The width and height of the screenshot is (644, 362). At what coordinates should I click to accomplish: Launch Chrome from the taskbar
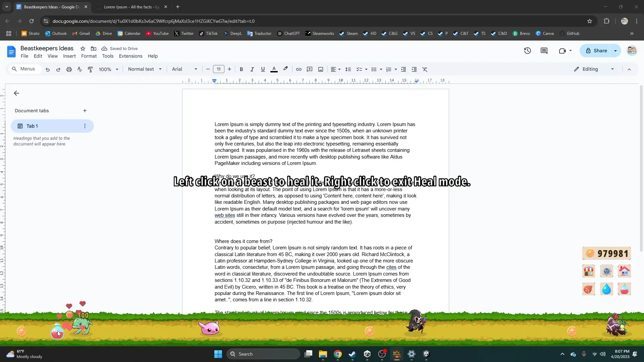[338, 354]
